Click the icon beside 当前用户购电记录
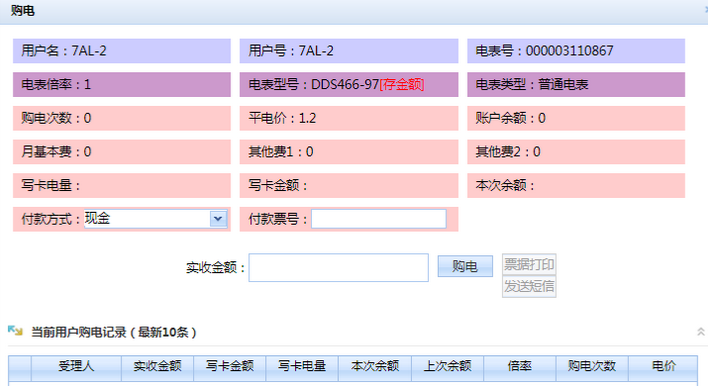The height and width of the screenshot is (389, 708). [15, 331]
